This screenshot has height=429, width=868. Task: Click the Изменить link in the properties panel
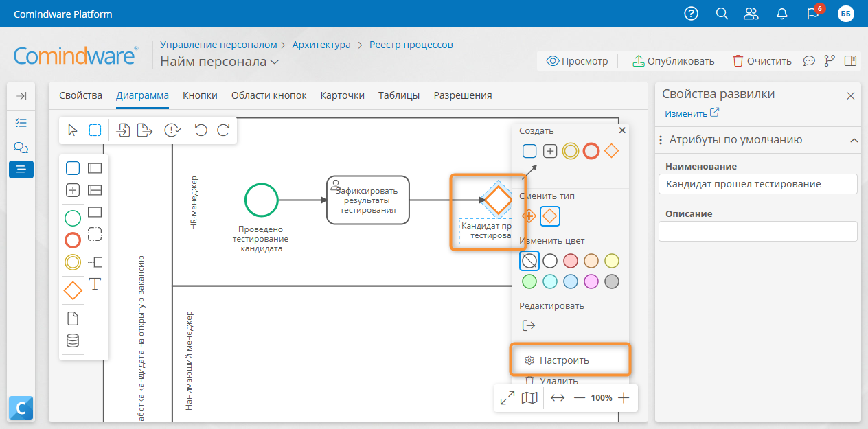click(692, 113)
